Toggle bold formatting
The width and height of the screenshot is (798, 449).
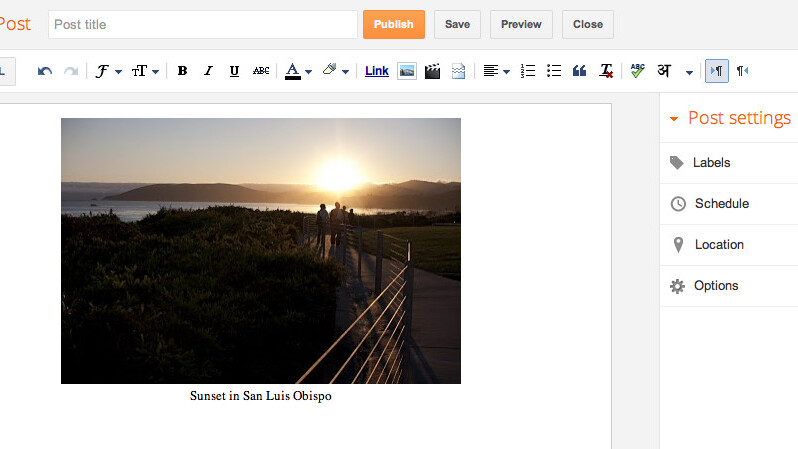182,71
